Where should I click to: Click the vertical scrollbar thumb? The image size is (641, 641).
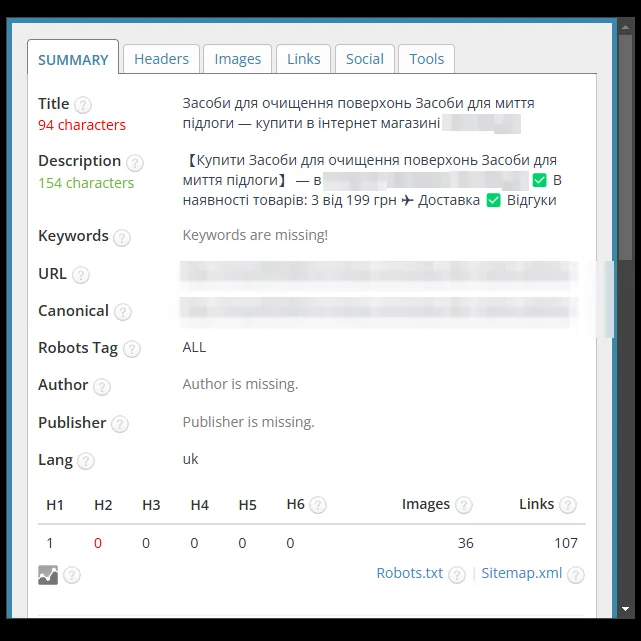click(625, 147)
